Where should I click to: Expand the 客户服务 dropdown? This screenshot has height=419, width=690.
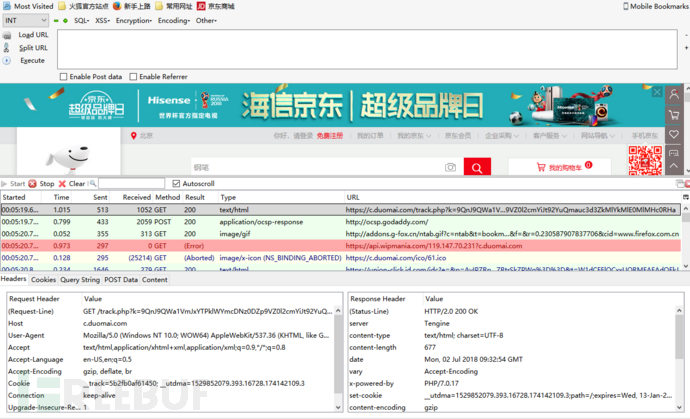click(x=550, y=136)
